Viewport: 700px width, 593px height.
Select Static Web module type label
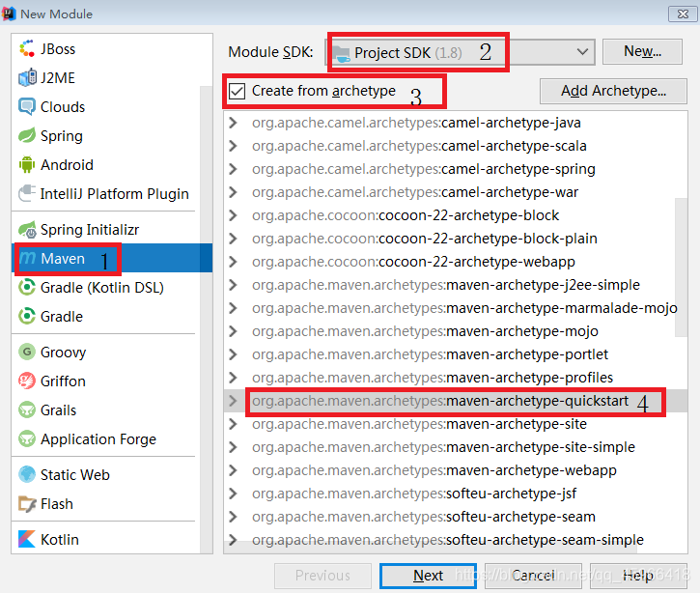click(75, 474)
